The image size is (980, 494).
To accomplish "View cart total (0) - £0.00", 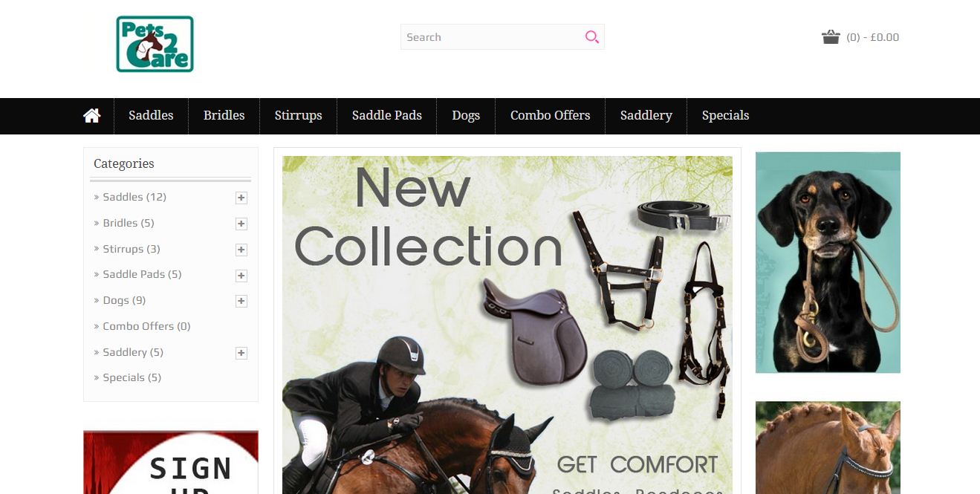I will pyautogui.click(x=872, y=37).
